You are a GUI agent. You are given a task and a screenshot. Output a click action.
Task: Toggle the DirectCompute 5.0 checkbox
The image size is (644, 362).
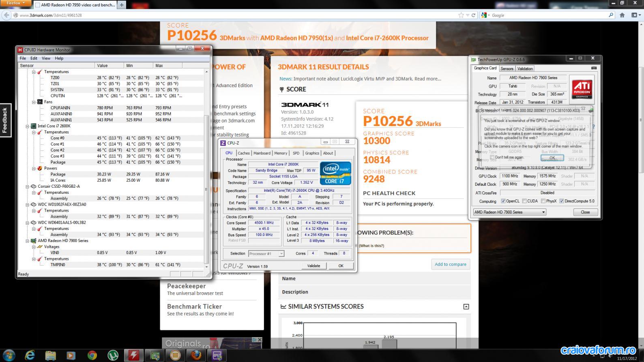coord(562,201)
